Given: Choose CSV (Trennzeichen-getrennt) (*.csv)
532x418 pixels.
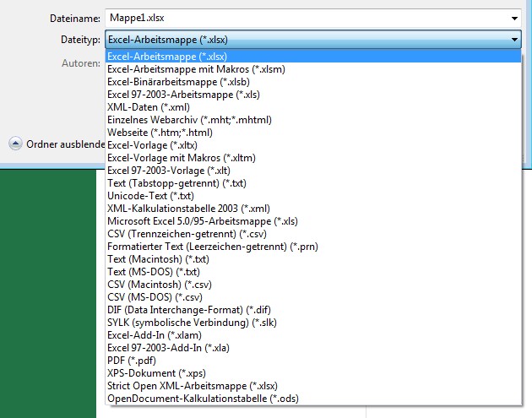Looking at the screenshot, I should (x=313, y=234).
